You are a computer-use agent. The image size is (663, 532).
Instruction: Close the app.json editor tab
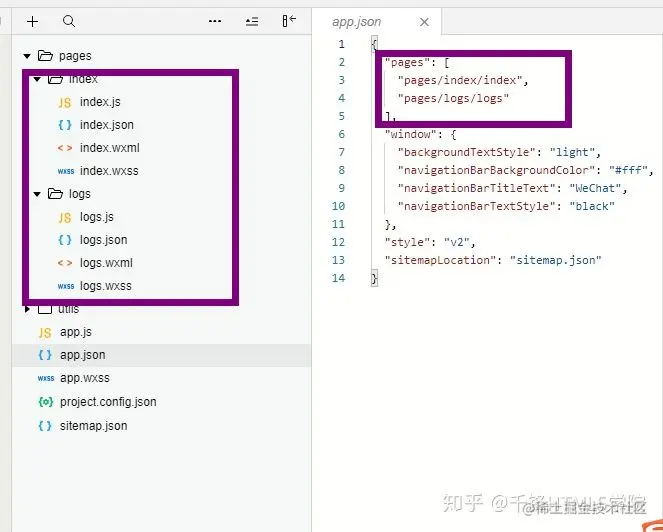click(x=425, y=22)
